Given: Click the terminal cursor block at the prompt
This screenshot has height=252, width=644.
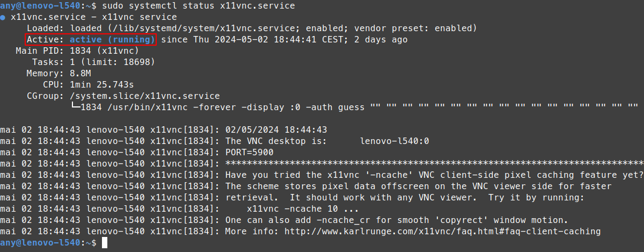Looking at the screenshot, I should [105, 243].
